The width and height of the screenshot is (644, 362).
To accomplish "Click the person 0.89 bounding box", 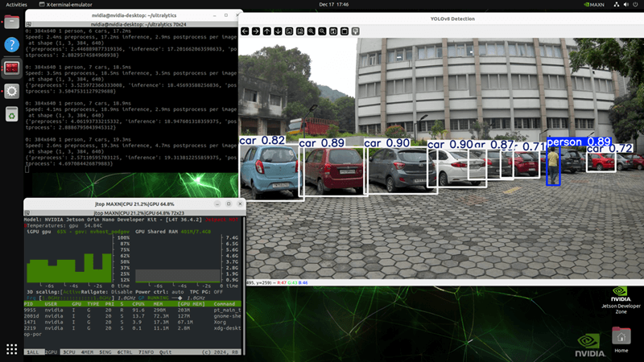I will tap(553, 167).
